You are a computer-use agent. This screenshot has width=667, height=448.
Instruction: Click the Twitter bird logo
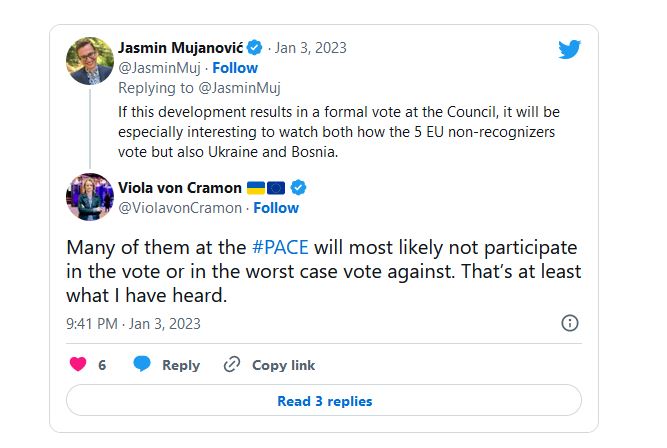click(570, 49)
